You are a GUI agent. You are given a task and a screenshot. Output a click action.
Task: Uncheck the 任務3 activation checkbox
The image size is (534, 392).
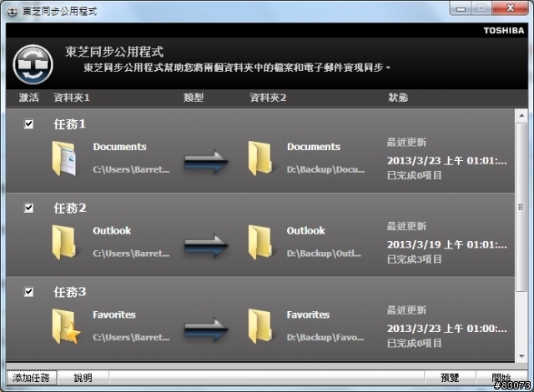tap(28, 292)
